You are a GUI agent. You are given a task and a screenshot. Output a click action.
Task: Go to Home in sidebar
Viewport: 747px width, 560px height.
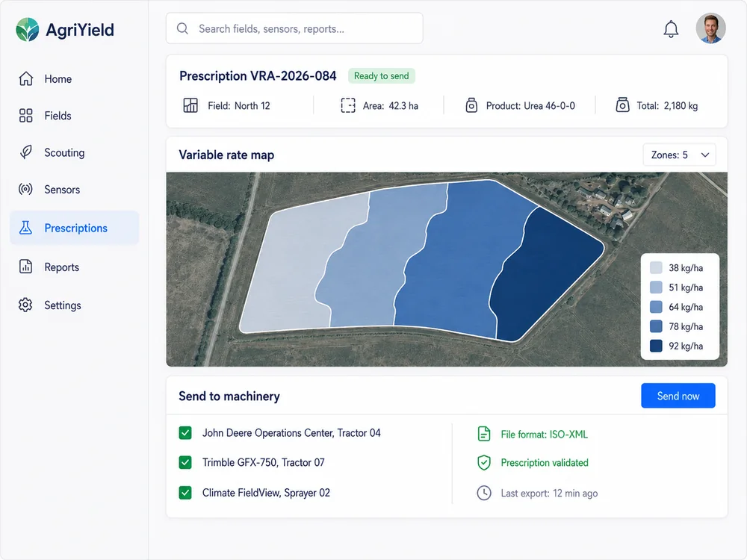(74, 78)
